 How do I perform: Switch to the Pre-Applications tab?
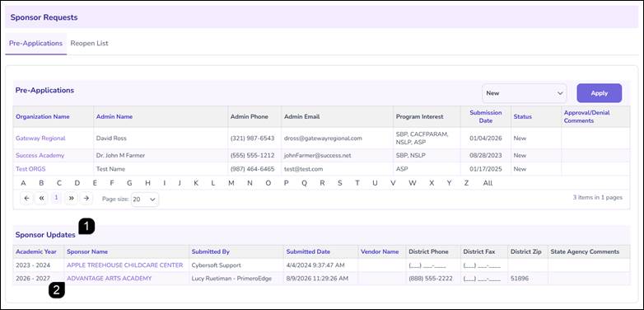(x=35, y=43)
